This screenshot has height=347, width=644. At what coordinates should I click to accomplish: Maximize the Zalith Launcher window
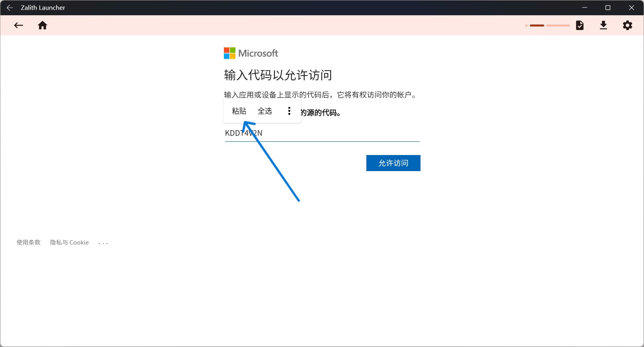point(608,8)
